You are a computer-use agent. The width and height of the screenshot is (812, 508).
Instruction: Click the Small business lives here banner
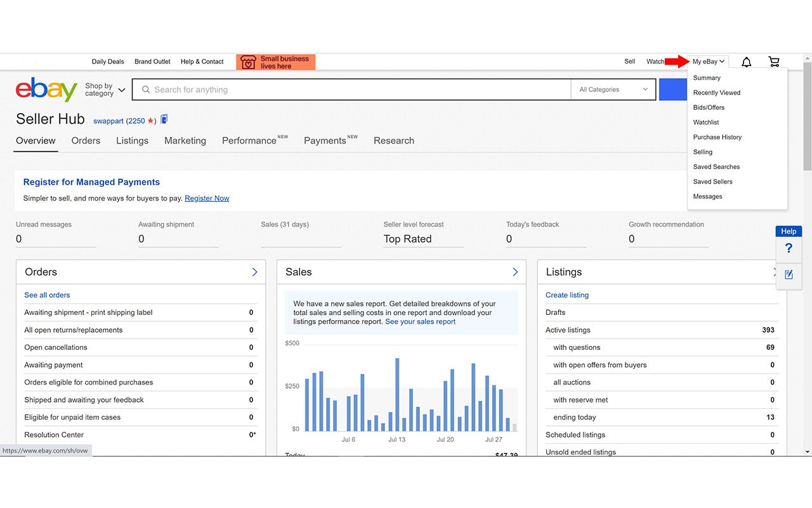click(x=276, y=62)
